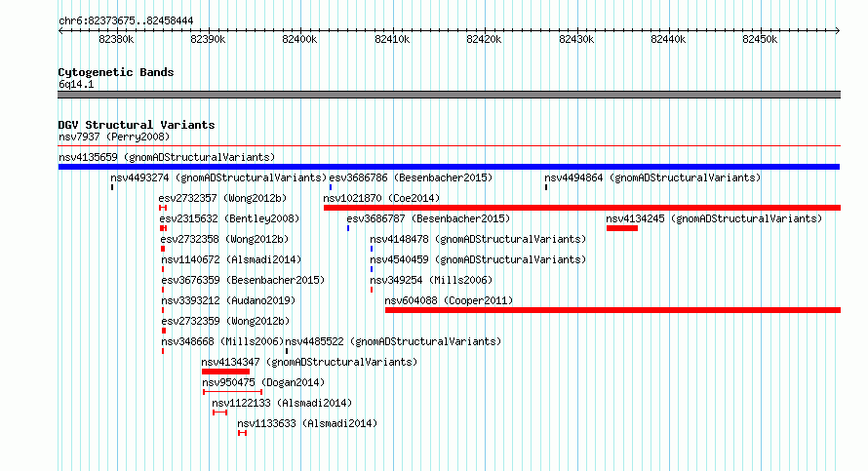The height and width of the screenshot is (471, 868).
Task: Click nsv4148478 gnomADStructuralVariants label
Action: (x=478, y=239)
